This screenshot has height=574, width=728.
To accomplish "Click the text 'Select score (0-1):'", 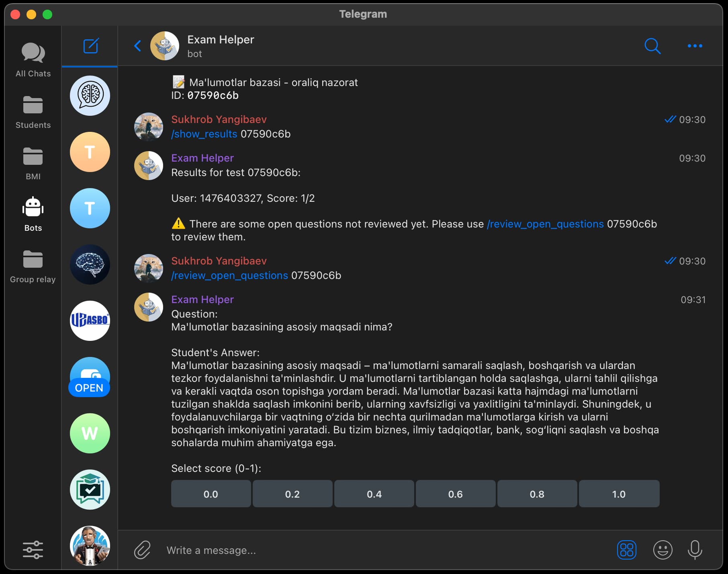I will pyautogui.click(x=216, y=468).
